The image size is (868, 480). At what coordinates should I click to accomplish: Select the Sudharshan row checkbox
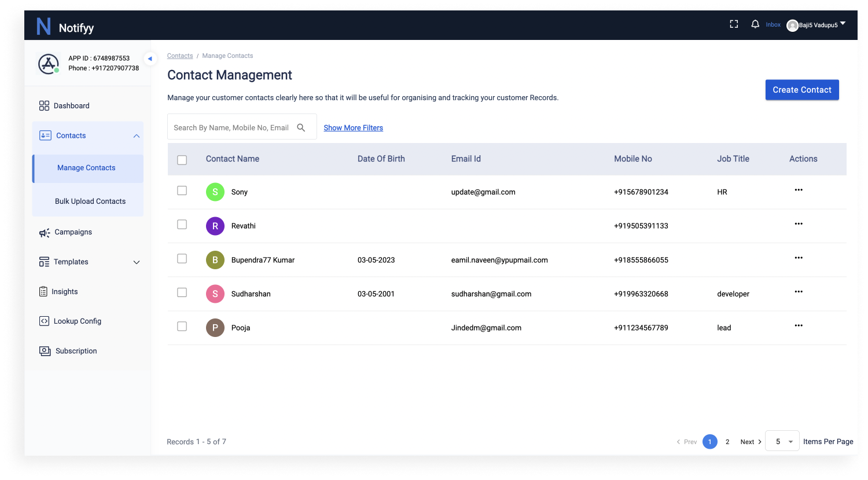click(x=182, y=292)
